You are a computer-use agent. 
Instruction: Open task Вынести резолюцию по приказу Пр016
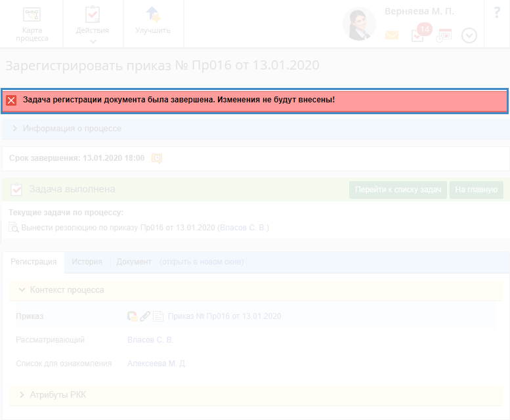tap(118, 228)
